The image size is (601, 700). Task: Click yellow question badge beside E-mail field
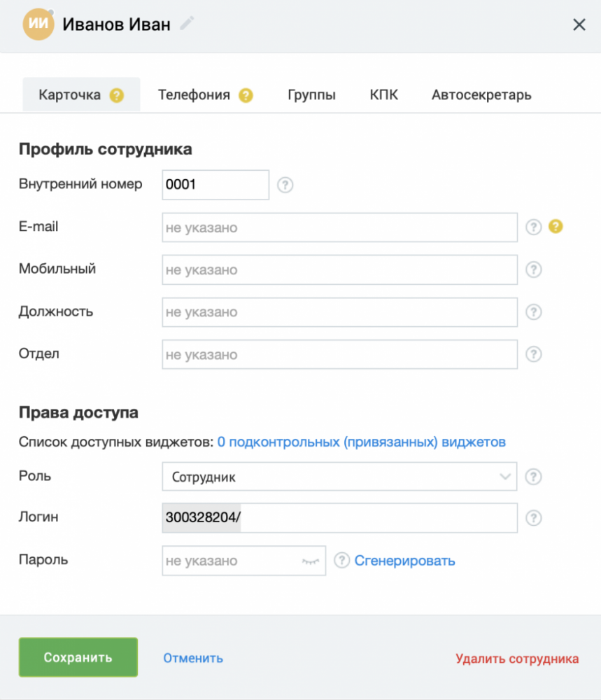(x=556, y=226)
